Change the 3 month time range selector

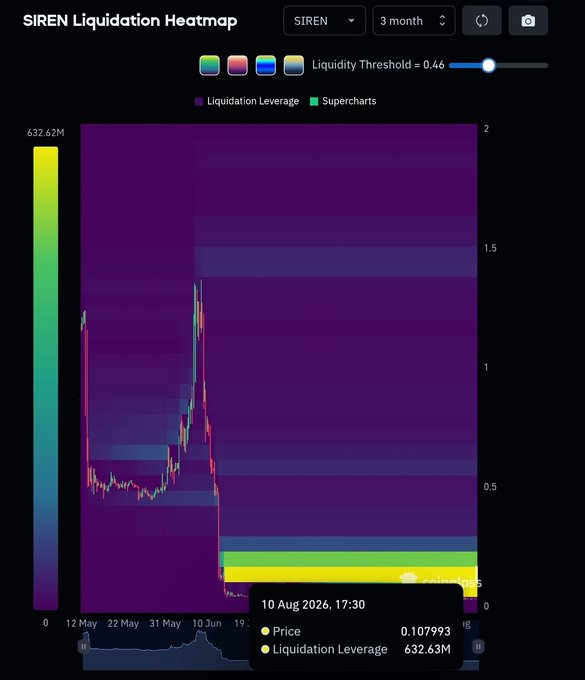tap(414, 20)
